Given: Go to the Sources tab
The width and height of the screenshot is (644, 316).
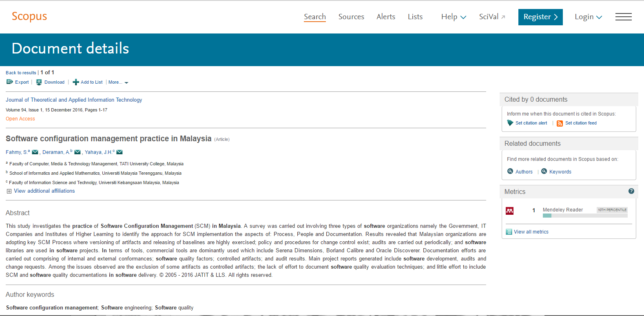Looking at the screenshot, I should pos(351,17).
